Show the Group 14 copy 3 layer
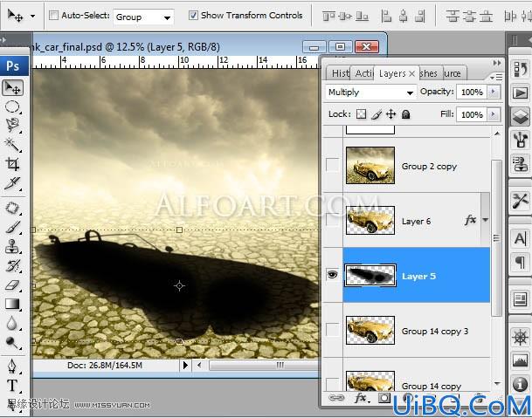 click(x=332, y=330)
